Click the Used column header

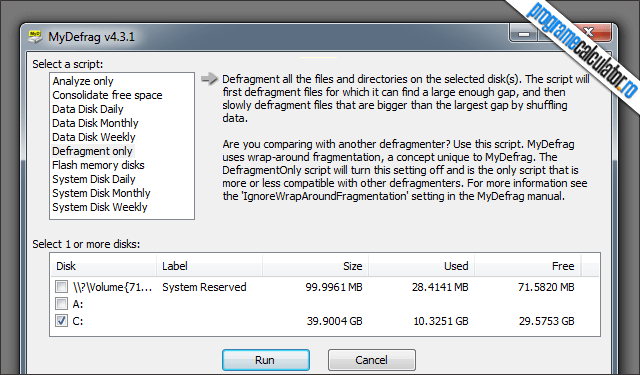(x=422, y=266)
